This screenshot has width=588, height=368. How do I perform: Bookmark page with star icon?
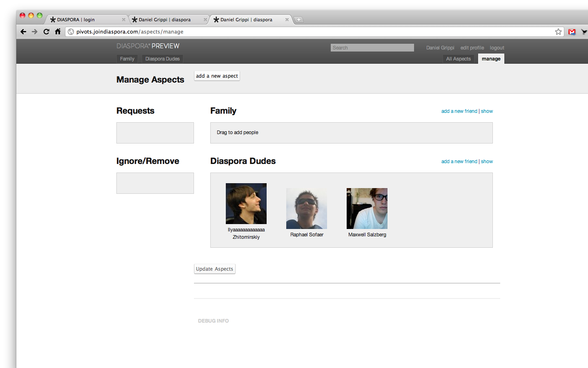(x=558, y=32)
